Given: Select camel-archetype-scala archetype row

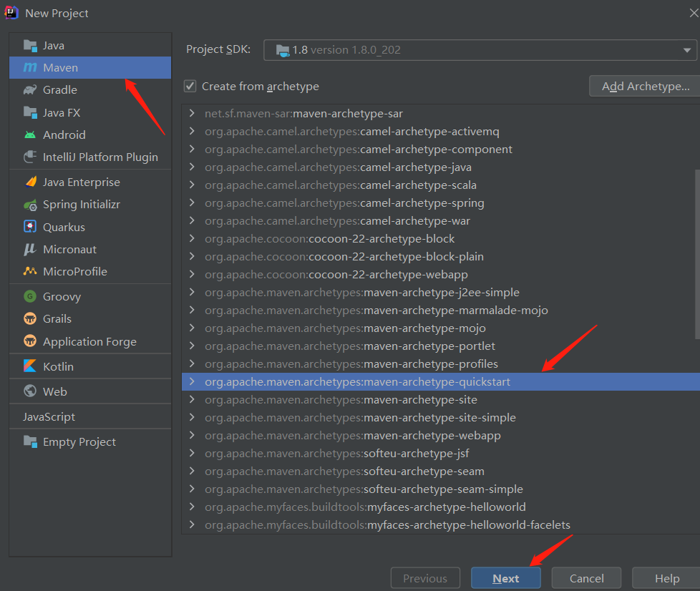Looking at the screenshot, I should [441, 185].
